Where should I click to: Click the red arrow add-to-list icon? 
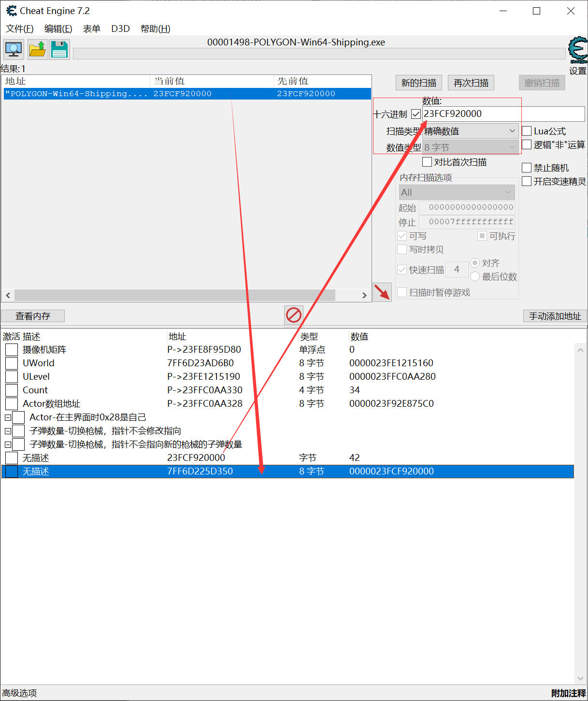[x=382, y=292]
